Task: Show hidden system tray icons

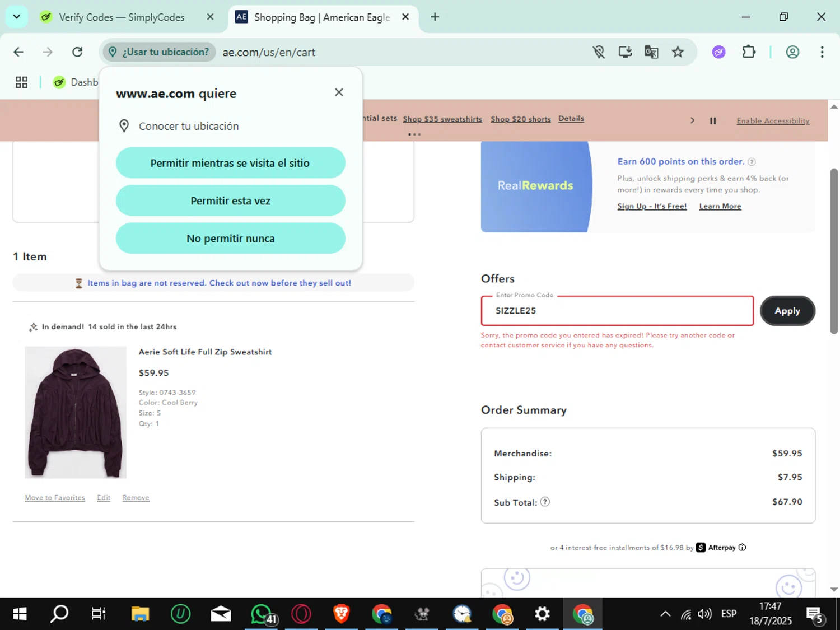Action: 665,614
